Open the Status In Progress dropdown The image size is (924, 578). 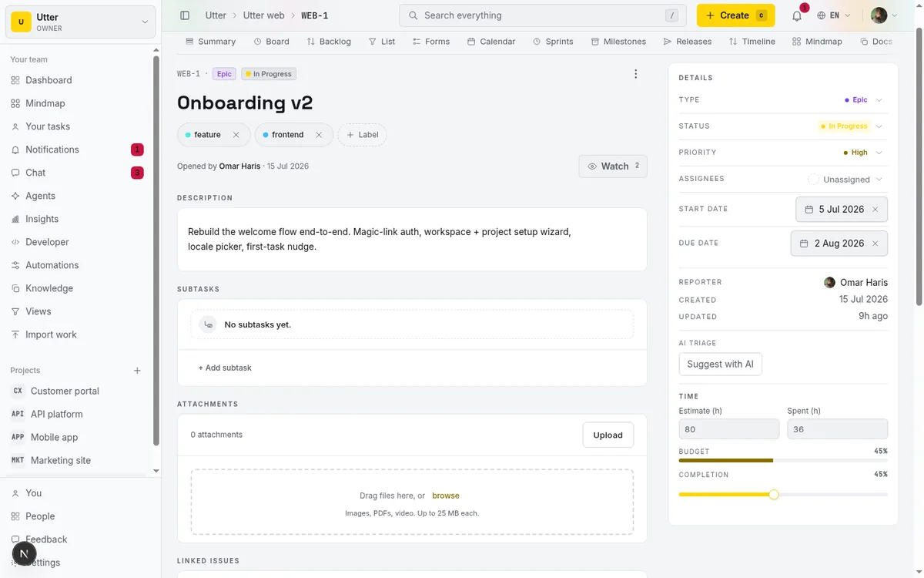(850, 126)
